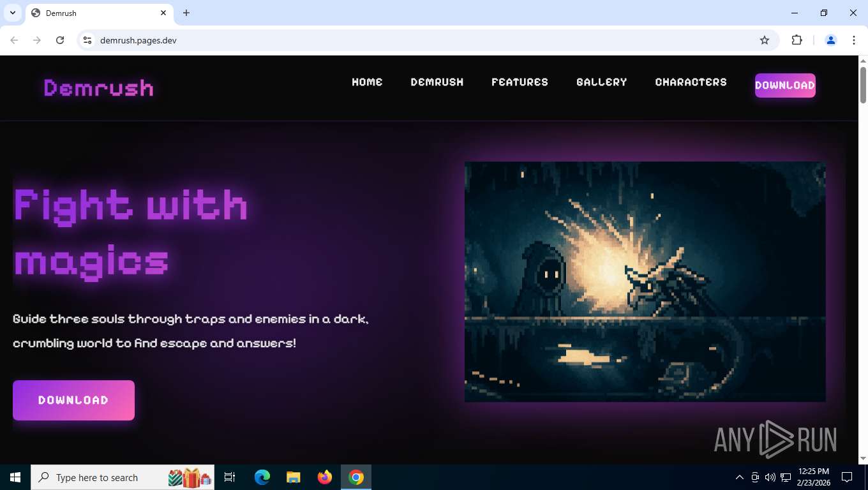Click the Chrome taskbar icon

(x=356, y=477)
